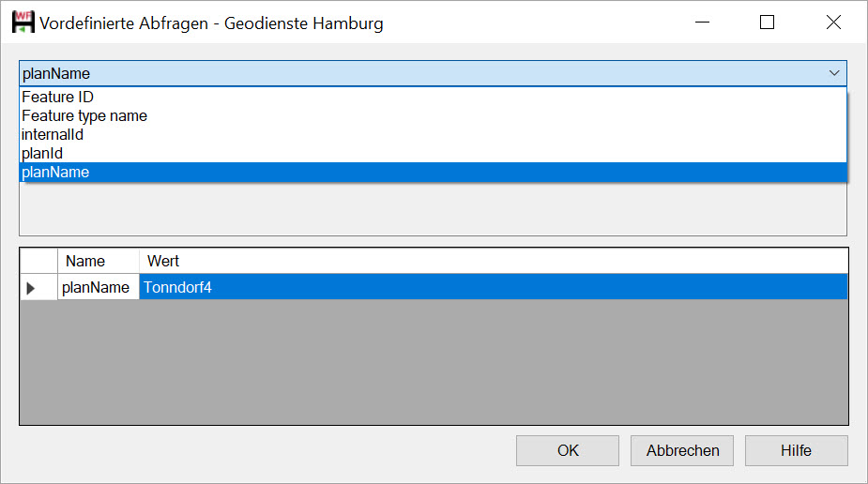Screen dimensions: 868x484
Task: Pick internalId in the dropdown list
Action: click(x=53, y=135)
